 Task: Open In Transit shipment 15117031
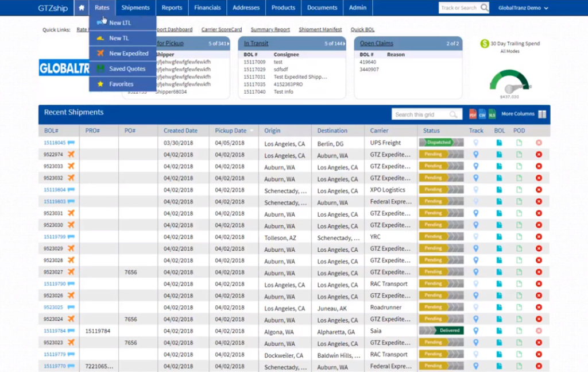(x=254, y=77)
